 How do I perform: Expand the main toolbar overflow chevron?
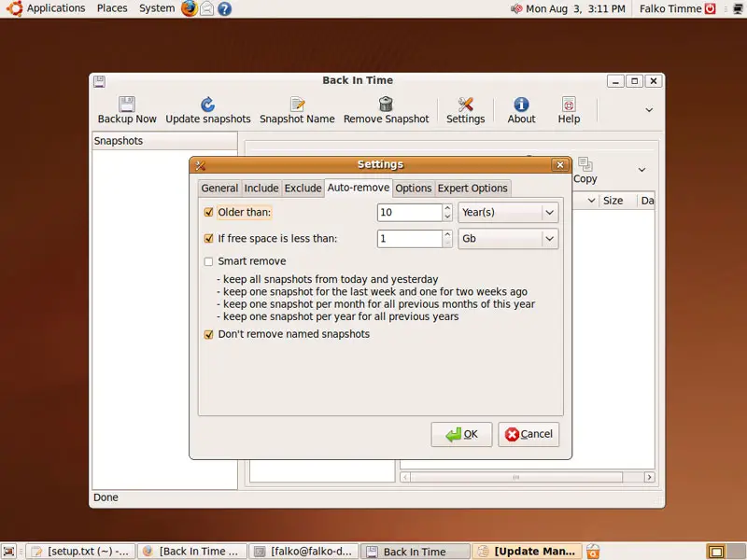(649, 110)
